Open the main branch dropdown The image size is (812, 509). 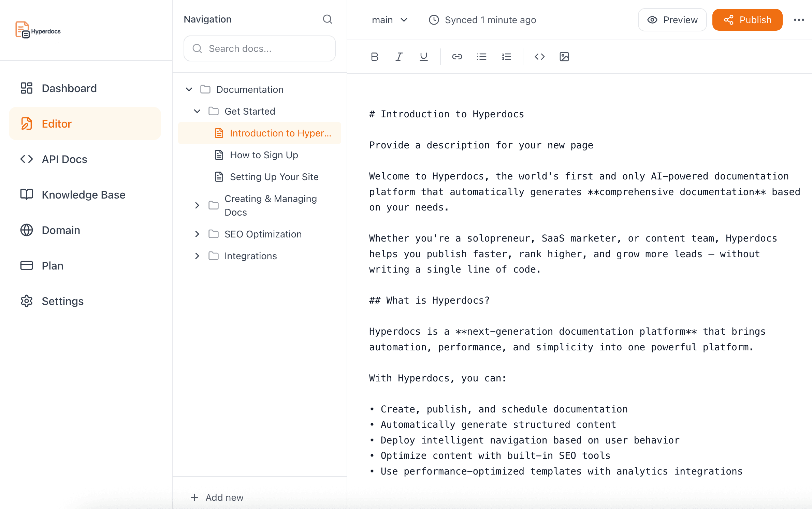(x=390, y=20)
